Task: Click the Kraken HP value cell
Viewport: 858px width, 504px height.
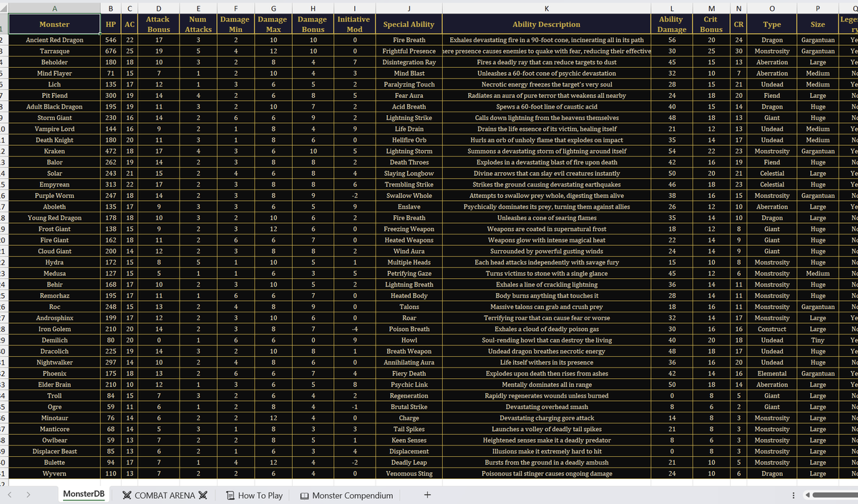Action: pos(110,152)
